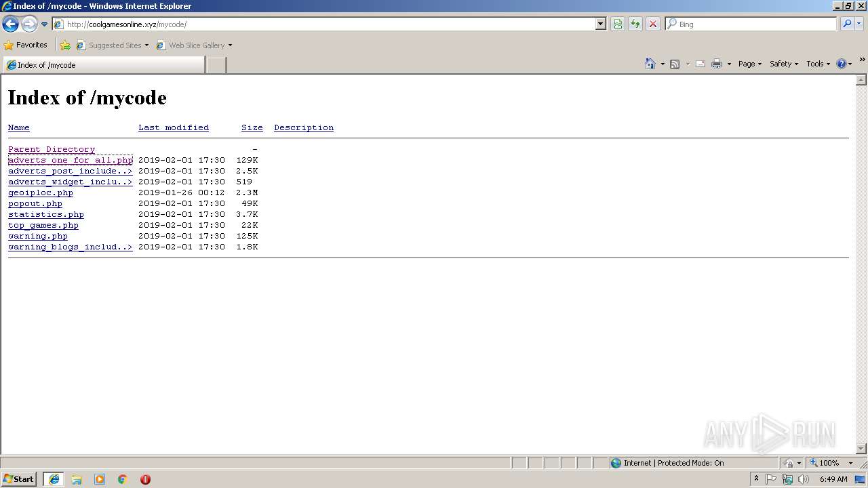Open popout.php file link
The width and height of the screenshot is (868, 488).
click(35, 203)
